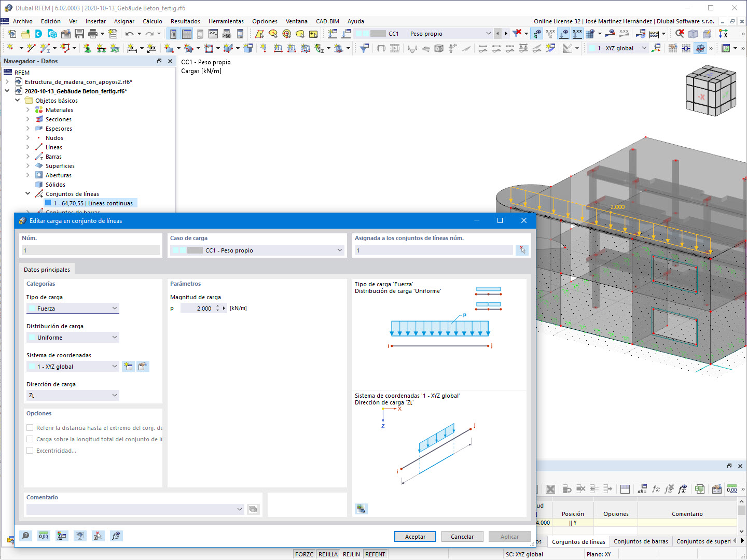Expand the Materiales tree node
747x560 pixels.
click(x=28, y=110)
